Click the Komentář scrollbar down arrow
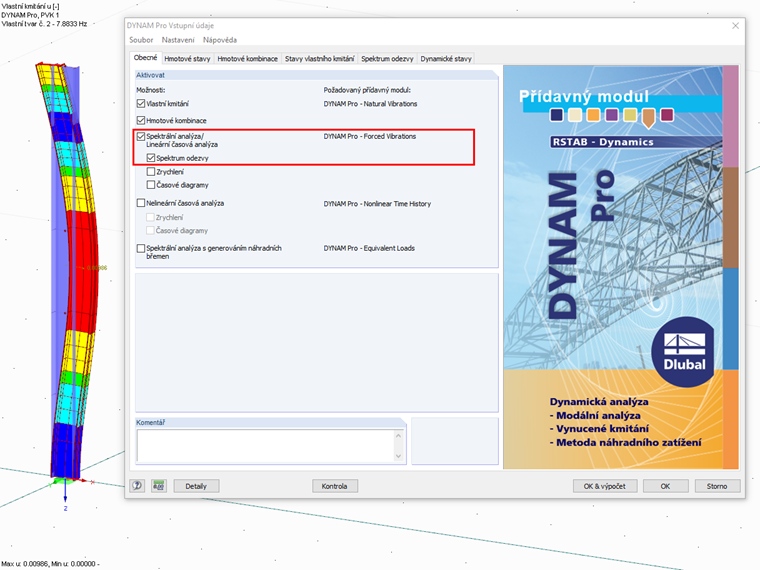 click(x=398, y=456)
